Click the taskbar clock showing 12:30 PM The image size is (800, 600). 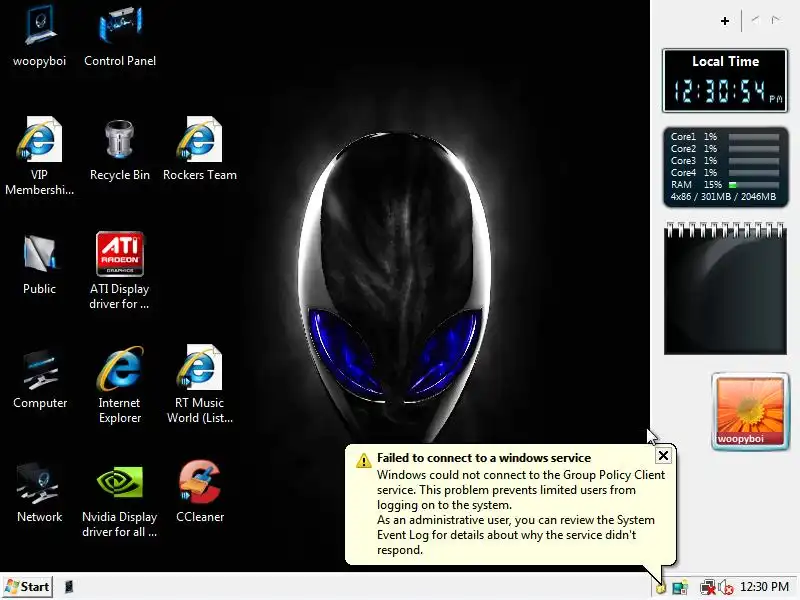764,587
